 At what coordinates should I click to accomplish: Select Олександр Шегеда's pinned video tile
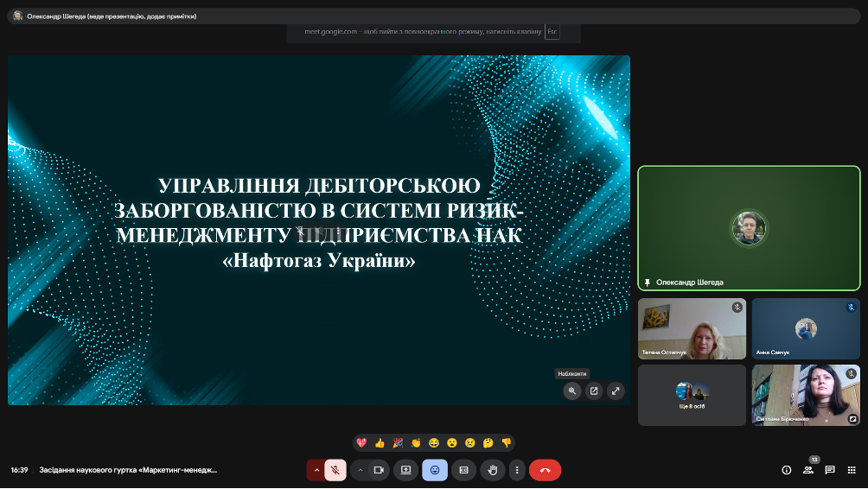(749, 228)
